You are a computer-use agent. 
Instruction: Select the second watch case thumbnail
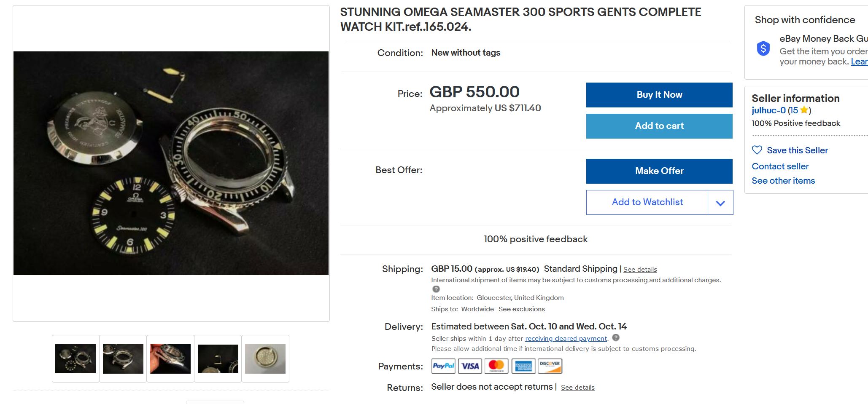point(123,359)
